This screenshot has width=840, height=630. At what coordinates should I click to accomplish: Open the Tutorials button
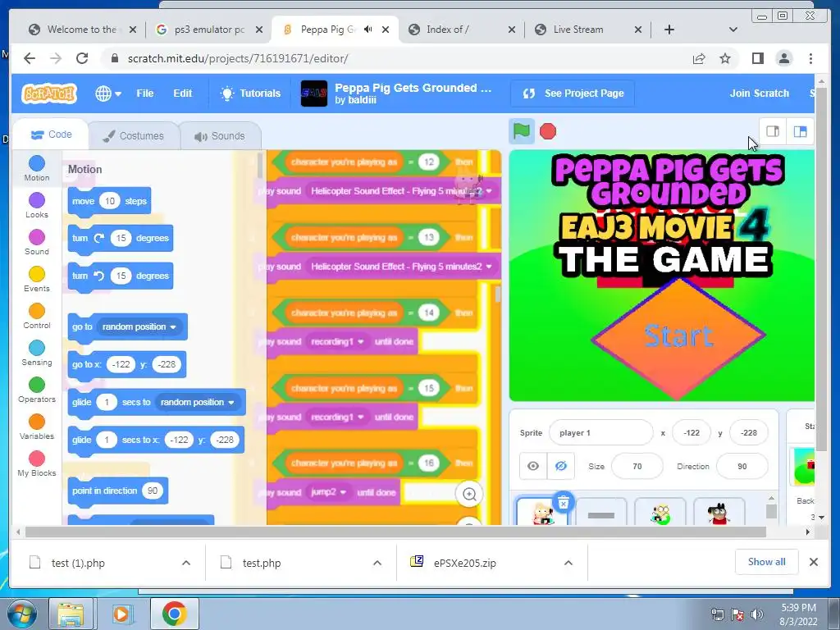pyautogui.click(x=250, y=94)
